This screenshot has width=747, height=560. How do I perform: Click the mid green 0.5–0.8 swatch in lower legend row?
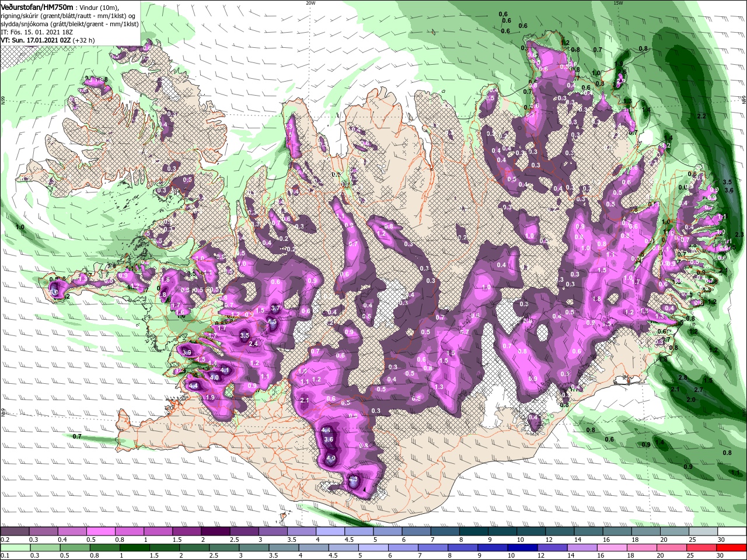(x=75, y=548)
